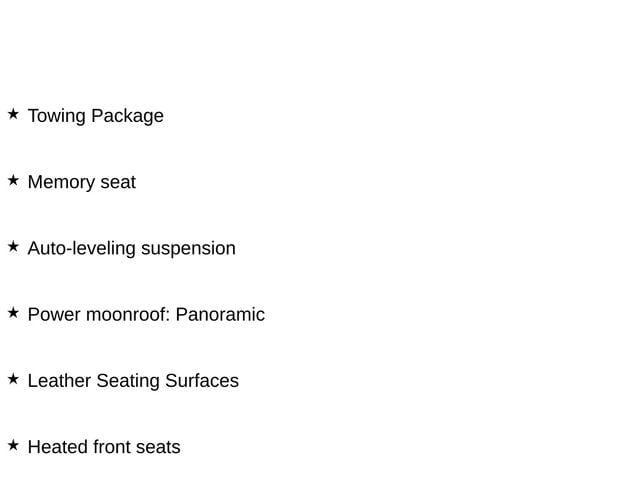Click the star beside Memory seat
Screen dimensions: 640x480
[13, 180]
